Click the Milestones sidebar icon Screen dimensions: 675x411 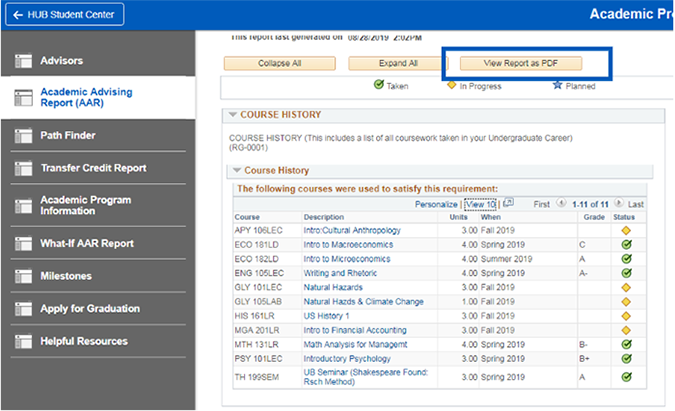click(23, 276)
